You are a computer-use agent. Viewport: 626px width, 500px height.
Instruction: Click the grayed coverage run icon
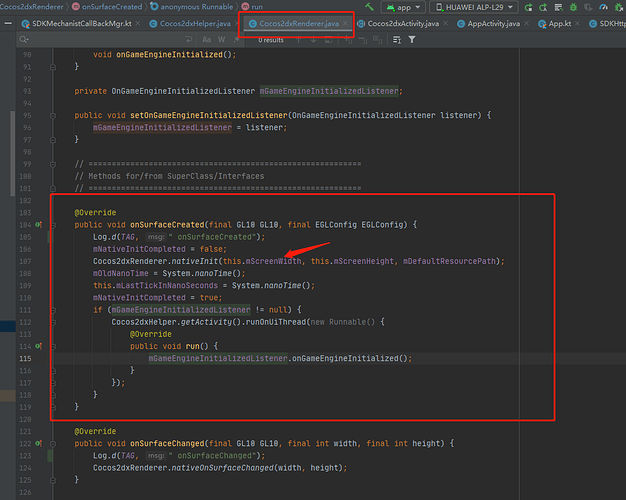click(588, 7)
